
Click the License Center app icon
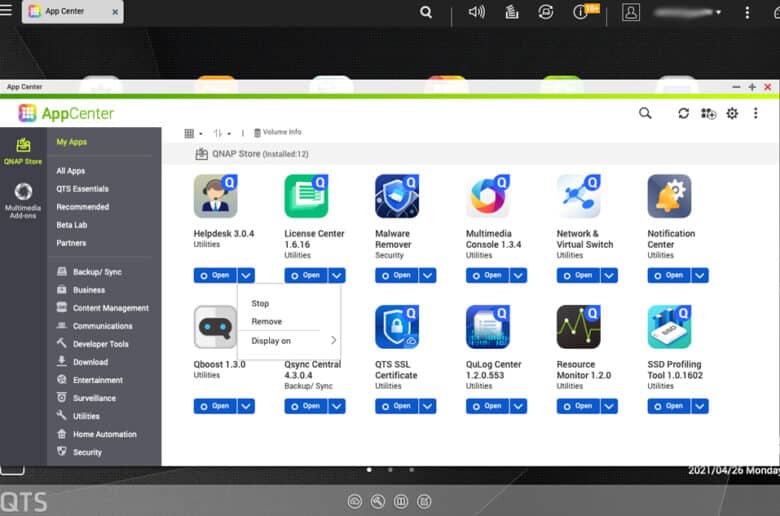click(x=306, y=196)
